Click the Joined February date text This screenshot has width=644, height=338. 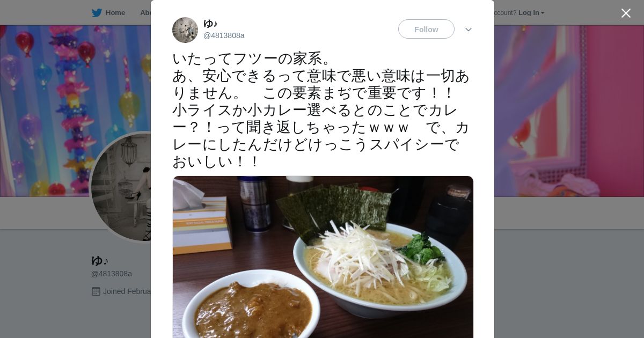127,291
